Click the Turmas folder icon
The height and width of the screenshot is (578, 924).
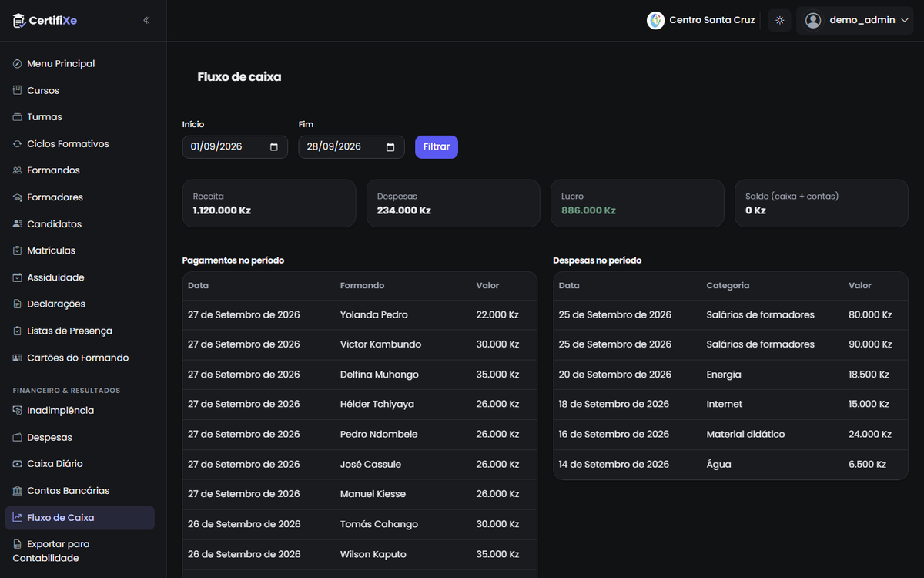[x=18, y=117]
